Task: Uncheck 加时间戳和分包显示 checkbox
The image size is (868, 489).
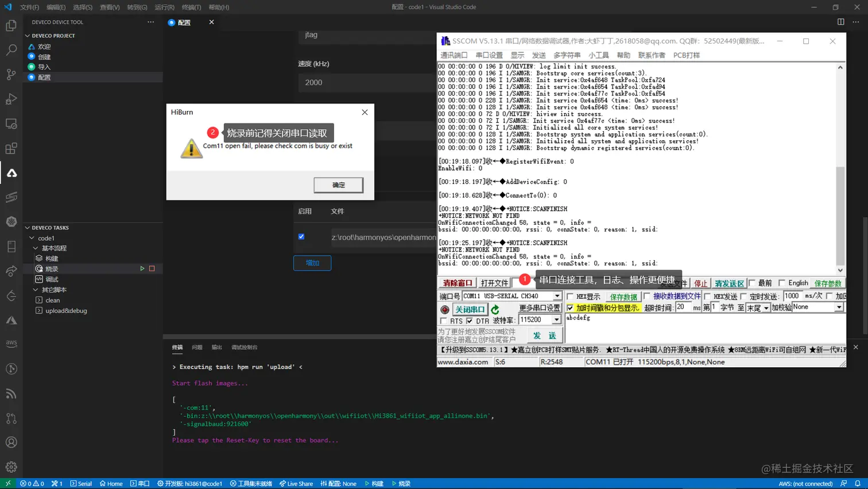Action: pos(570,308)
